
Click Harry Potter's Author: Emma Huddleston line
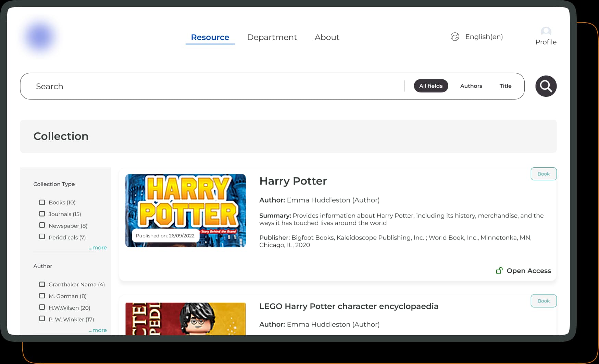click(320, 200)
